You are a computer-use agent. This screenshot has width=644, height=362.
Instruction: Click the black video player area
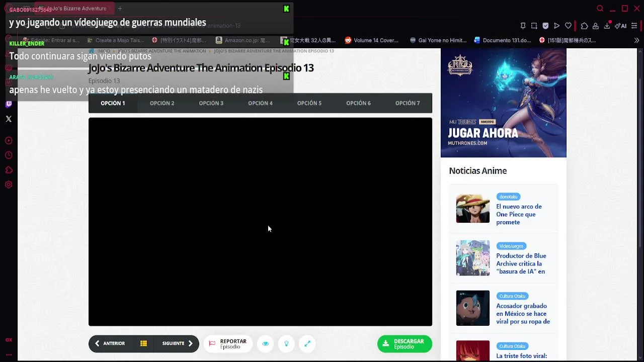tap(260, 222)
